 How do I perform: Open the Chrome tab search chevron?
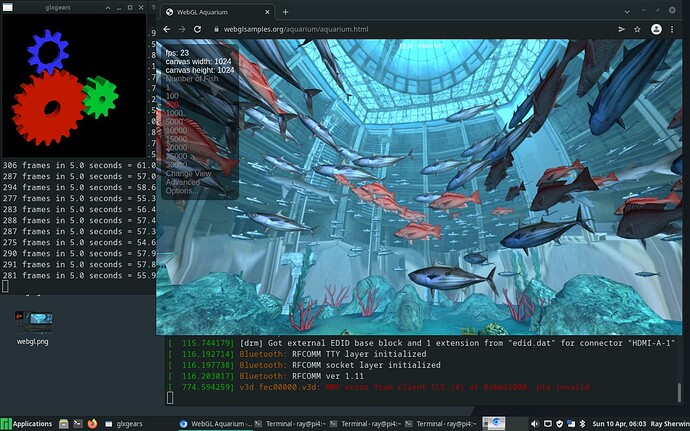(x=627, y=11)
